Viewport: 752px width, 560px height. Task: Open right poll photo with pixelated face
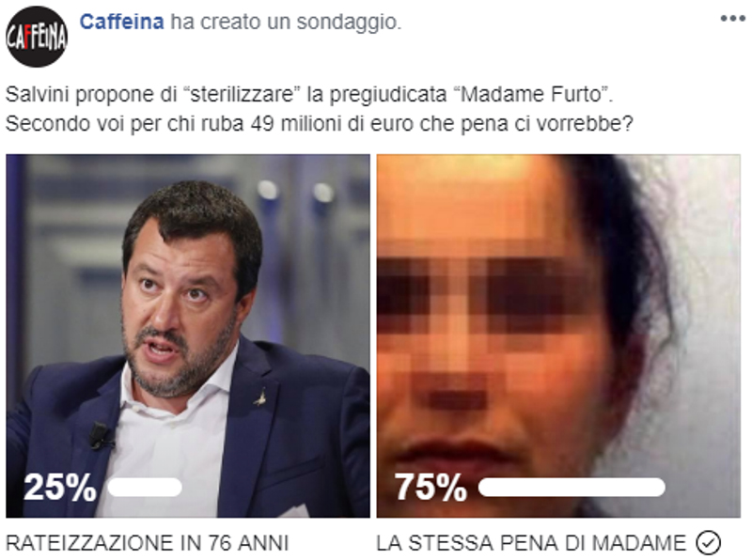(x=558, y=335)
